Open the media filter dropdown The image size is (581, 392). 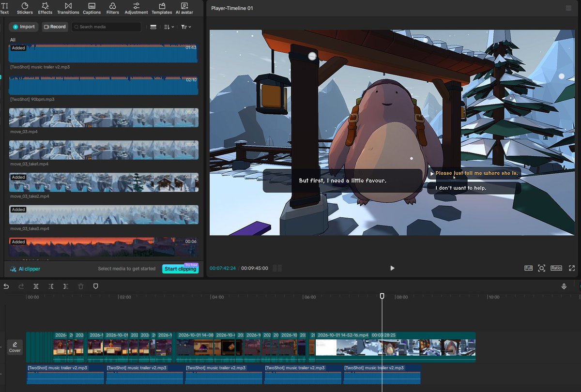[x=186, y=27]
